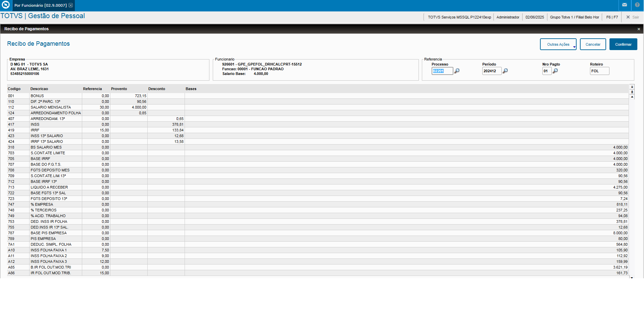Screen dimensions: 644x325
Task: Click the F6 | F7 shortcut item
Action: coord(612,17)
